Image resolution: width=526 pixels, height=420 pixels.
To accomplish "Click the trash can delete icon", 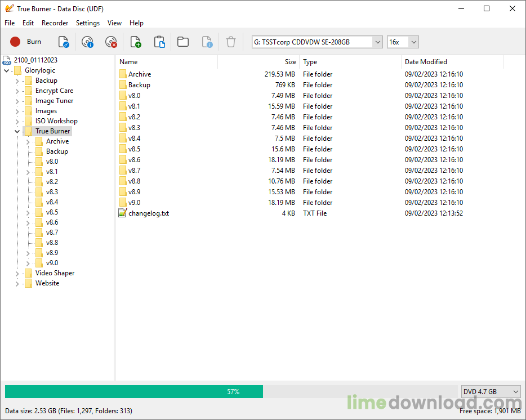I will coord(231,42).
